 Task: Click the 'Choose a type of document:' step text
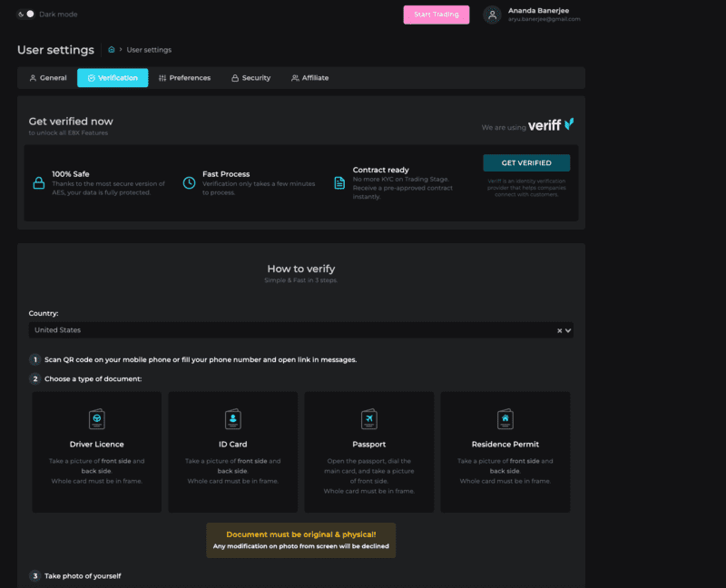click(93, 378)
